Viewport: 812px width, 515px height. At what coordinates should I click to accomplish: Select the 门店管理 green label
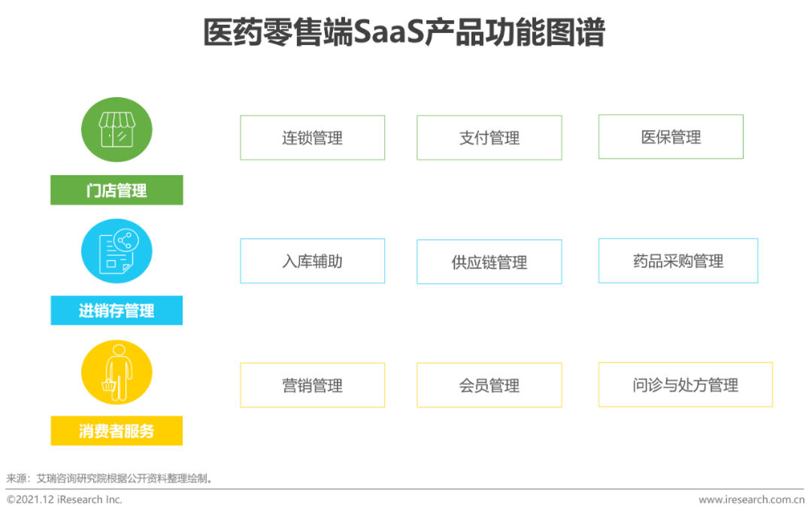[117, 190]
